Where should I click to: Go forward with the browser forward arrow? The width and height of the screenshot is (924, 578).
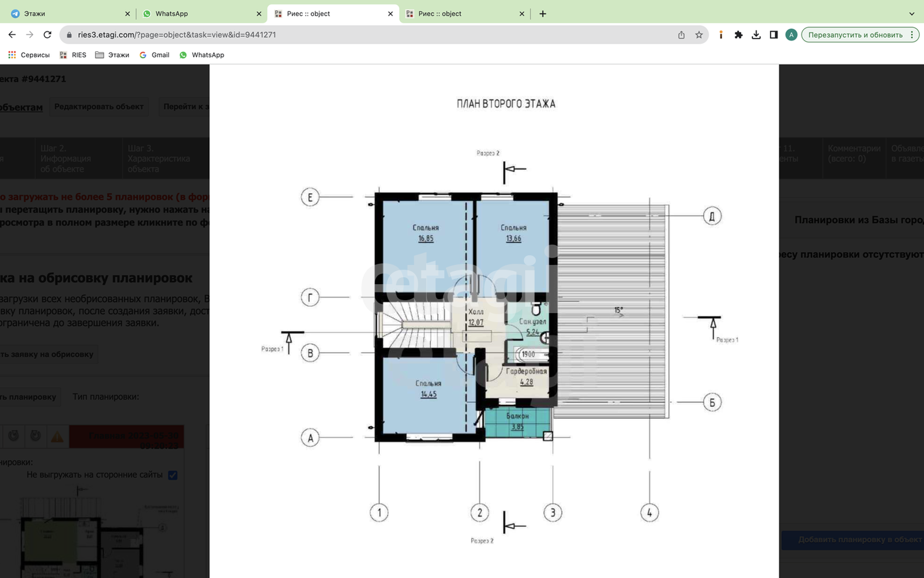point(30,35)
